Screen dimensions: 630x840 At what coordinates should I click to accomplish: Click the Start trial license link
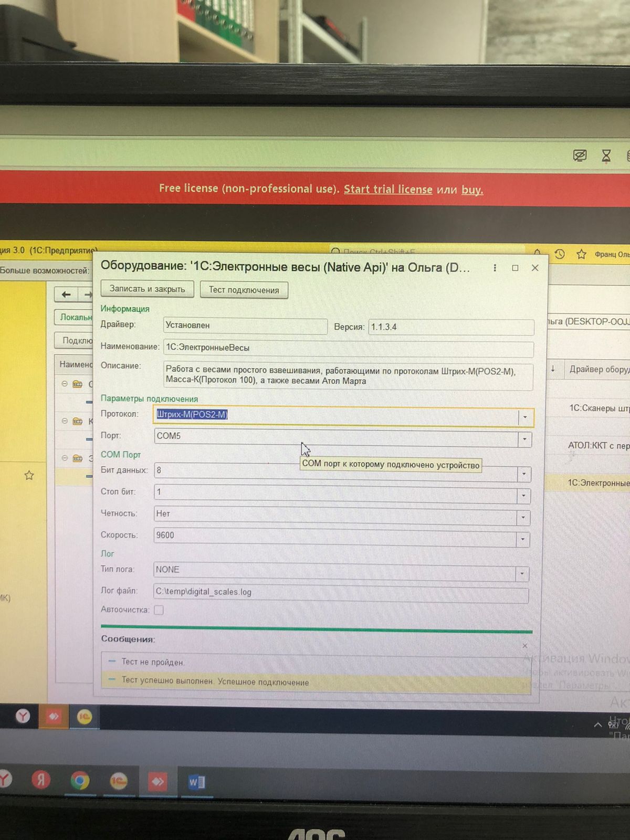pos(388,190)
